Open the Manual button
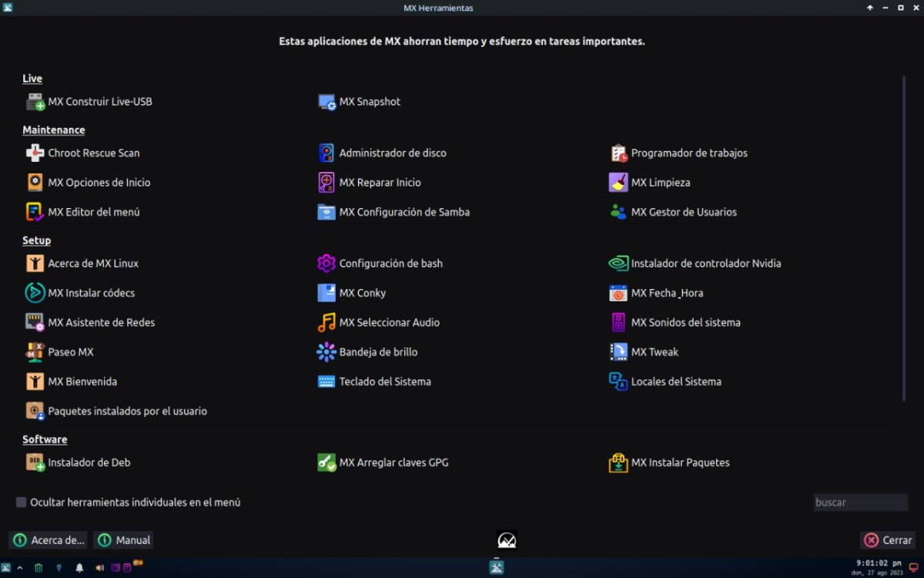The height and width of the screenshot is (578, 924). (123, 540)
